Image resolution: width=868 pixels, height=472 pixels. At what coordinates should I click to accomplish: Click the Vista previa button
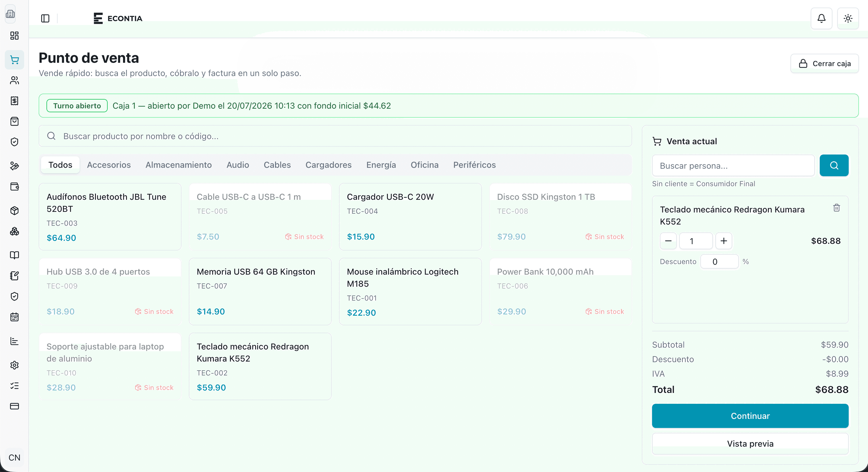750,444
